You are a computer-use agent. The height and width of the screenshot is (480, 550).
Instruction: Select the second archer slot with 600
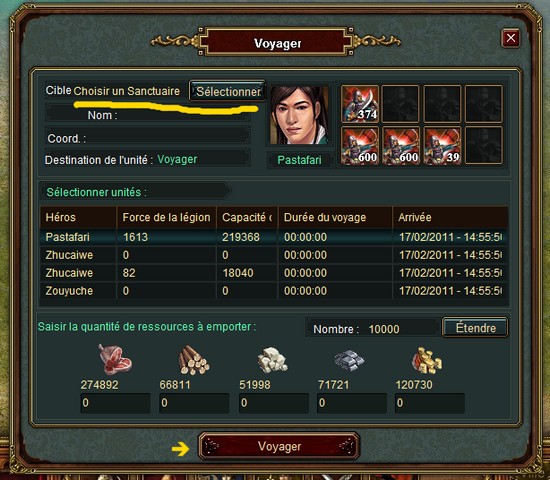pyautogui.click(x=401, y=146)
